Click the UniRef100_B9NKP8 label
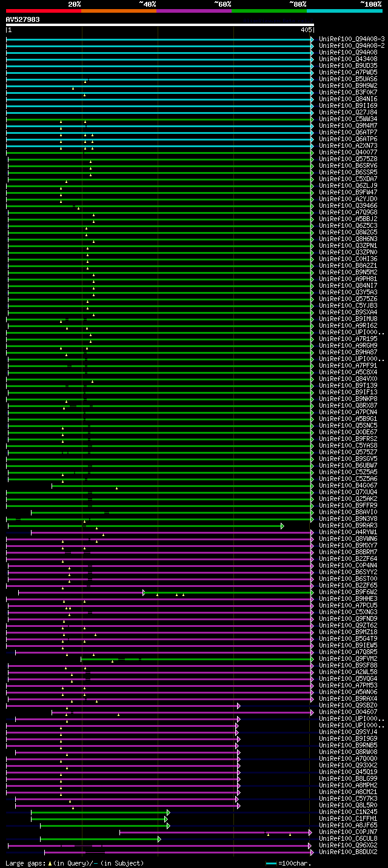The image size is (388, 868). tap(348, 399)
